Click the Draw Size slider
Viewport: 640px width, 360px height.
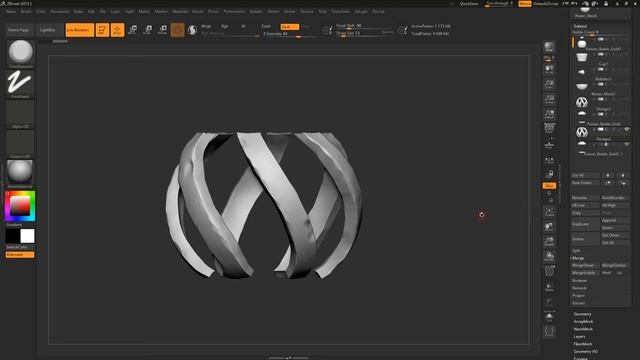364,33
